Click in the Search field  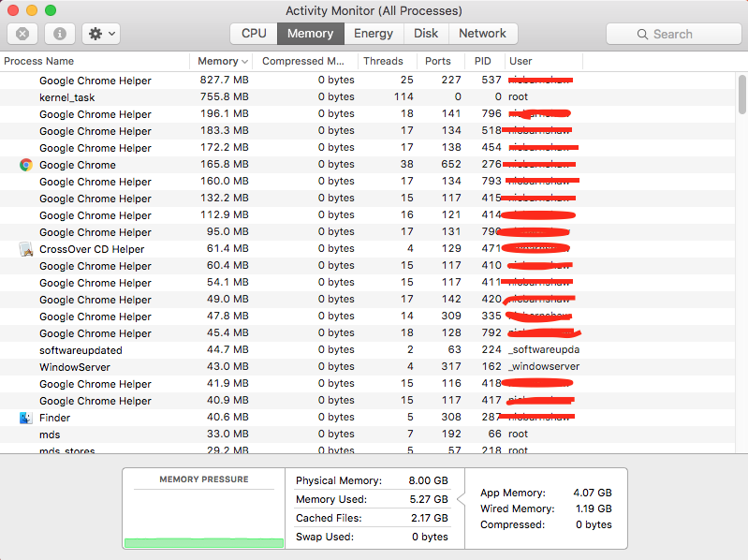coord(674,35)
